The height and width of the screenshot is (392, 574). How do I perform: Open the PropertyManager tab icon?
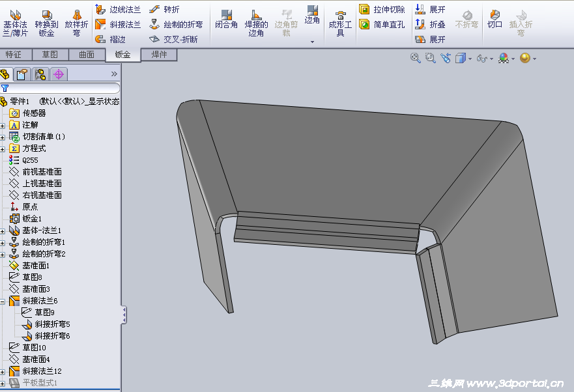(22, 75)
